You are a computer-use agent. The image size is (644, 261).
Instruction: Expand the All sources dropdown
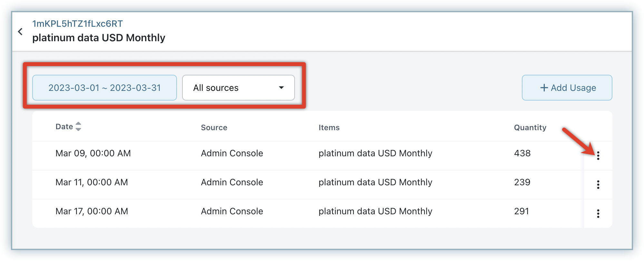(238, 88)
